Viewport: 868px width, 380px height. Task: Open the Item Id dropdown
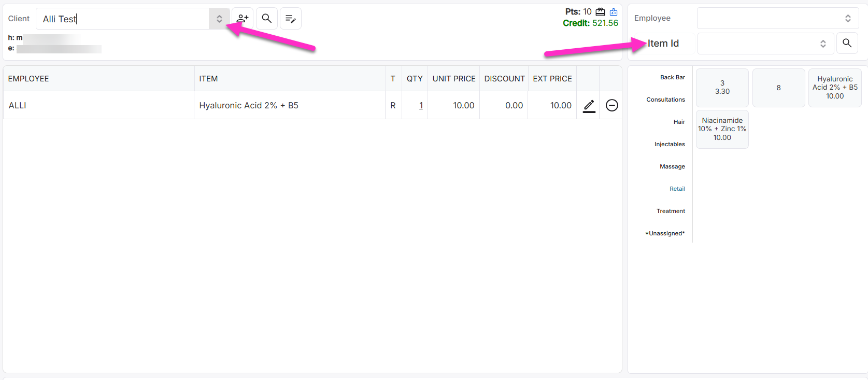pos(765,44)
